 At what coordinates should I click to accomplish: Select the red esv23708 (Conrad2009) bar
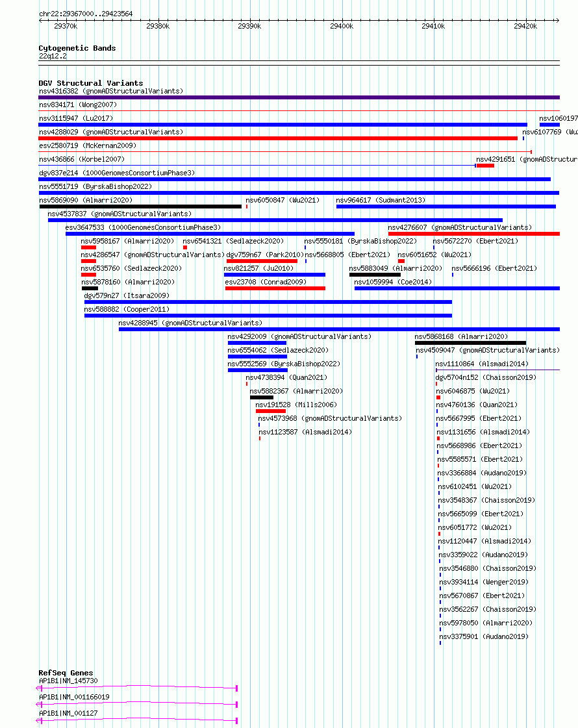click(x=275, y=288)
